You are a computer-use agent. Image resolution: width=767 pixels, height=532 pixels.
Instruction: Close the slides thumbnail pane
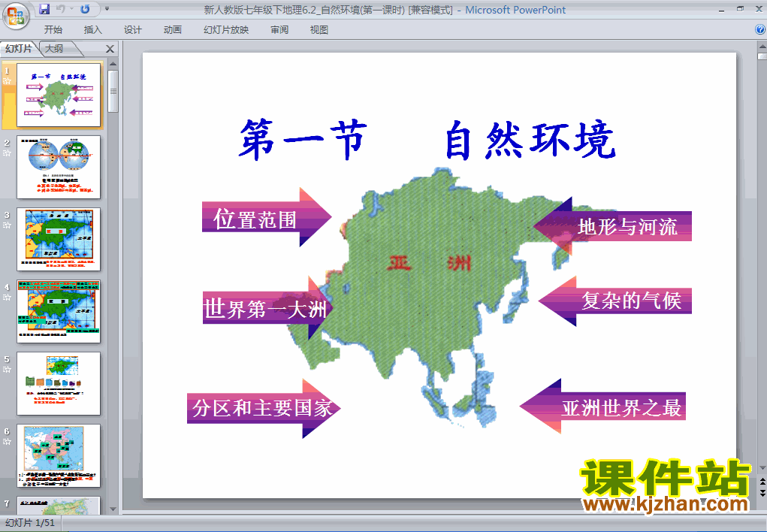point(110,49)
